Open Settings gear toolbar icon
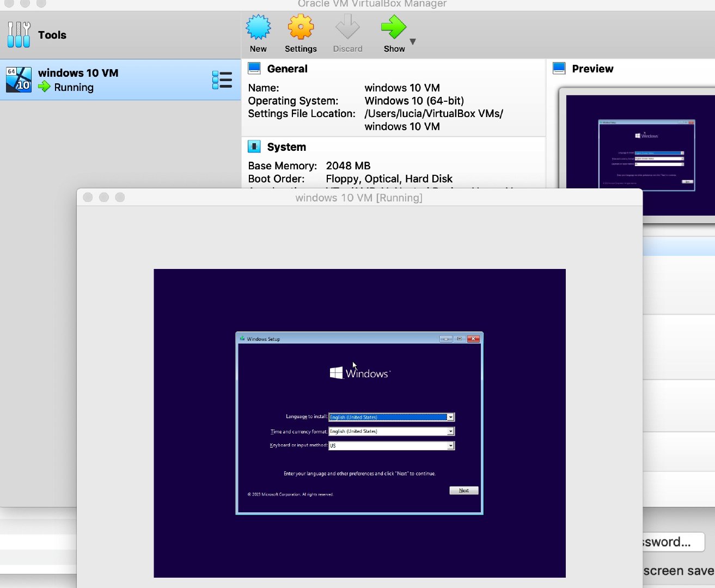The image size is (715, 588). pyautogui.click(x=301, y=27)
